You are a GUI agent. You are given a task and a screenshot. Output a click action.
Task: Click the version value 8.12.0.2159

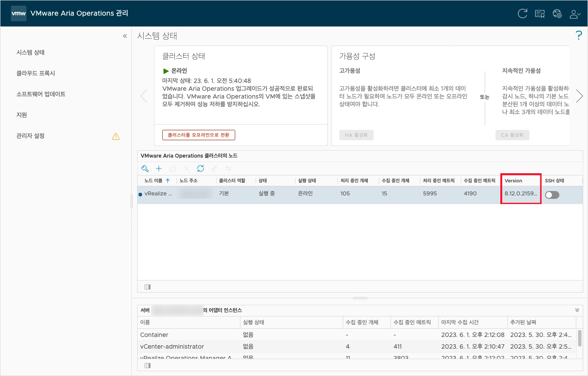[521, 194]
